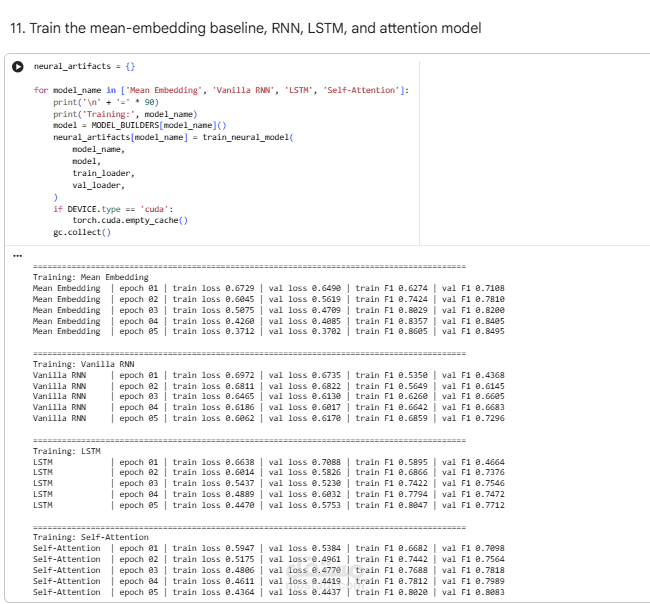Click output header 'Training: Self-Attention'

pyautogui.click(x=90, y=537)
